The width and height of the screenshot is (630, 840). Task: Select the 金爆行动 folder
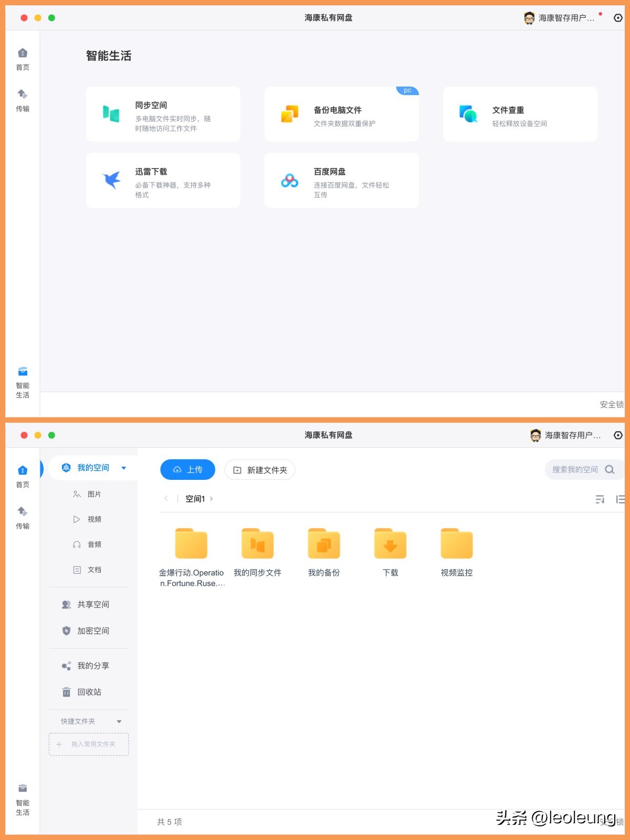pos(192,558)
